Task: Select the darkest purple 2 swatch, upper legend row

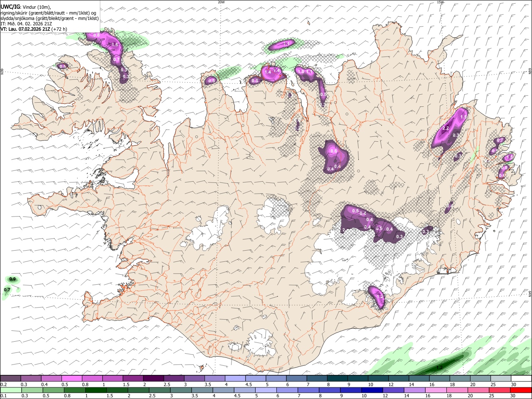Action: [153, 379]
